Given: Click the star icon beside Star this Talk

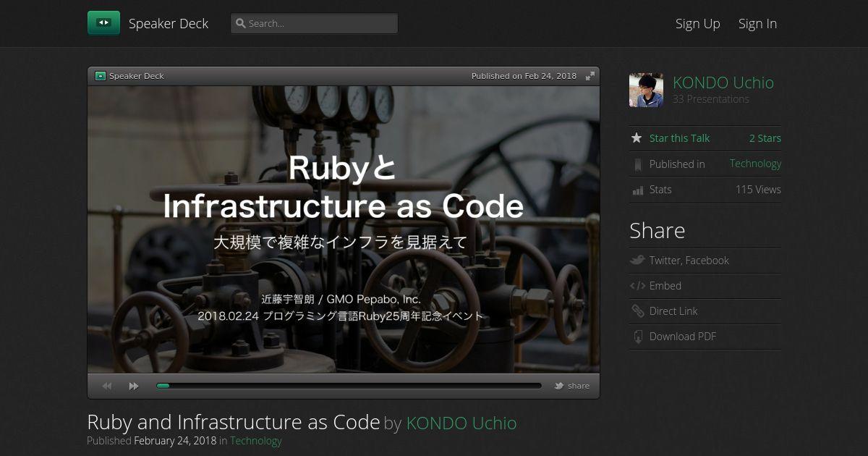Looking at the screenshot, I should point(637,138).
